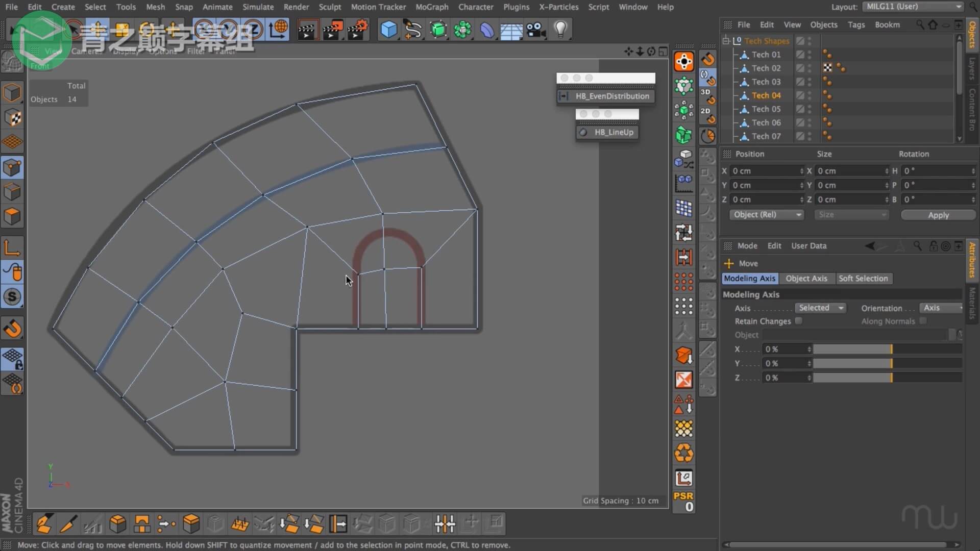Enable the Retain Changes checkbox
The height and width of the screenshot is (551, 980).
coord(799,321)
